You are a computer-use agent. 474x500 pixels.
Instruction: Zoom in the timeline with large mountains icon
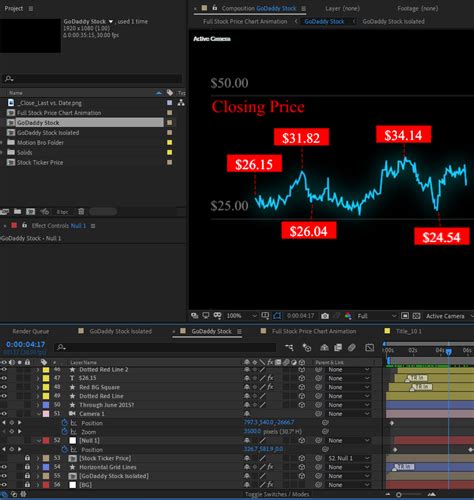(431, 494)
